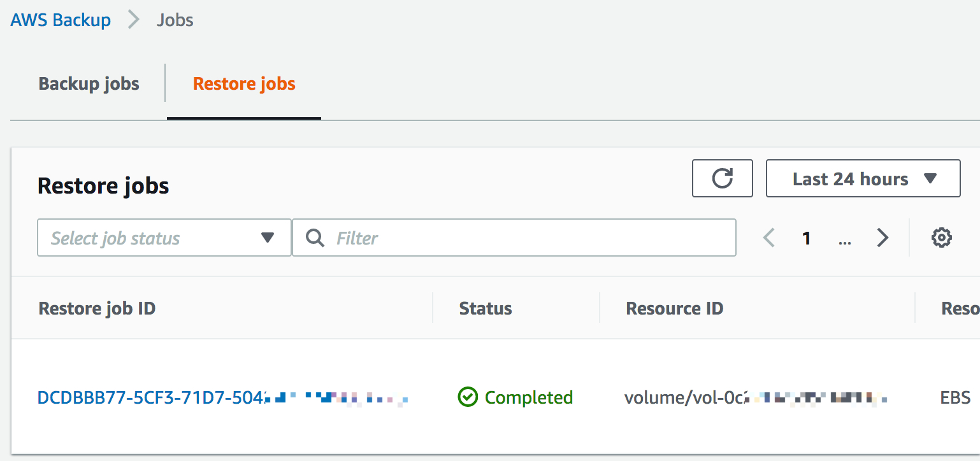Image resolution: width=980 pixels, height=461 pixels.
Task: Sort by Restore job ID column
Action: (x=97, y=308)
